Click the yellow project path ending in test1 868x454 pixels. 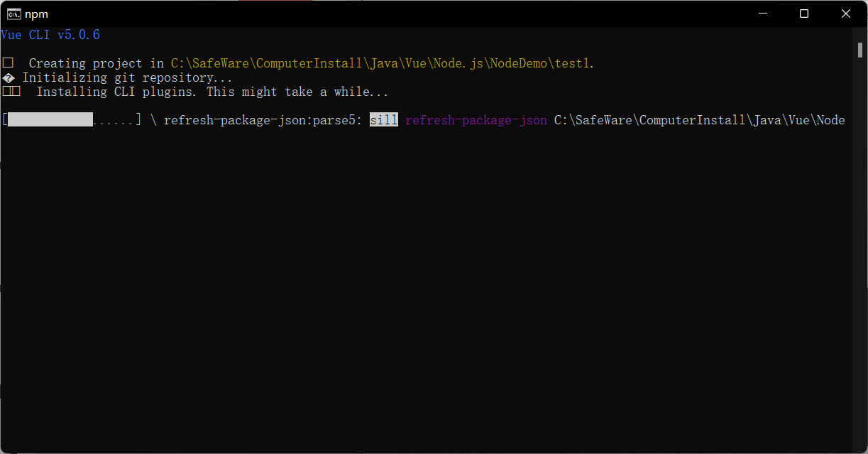pyautogui.click(x=380, y=63)
